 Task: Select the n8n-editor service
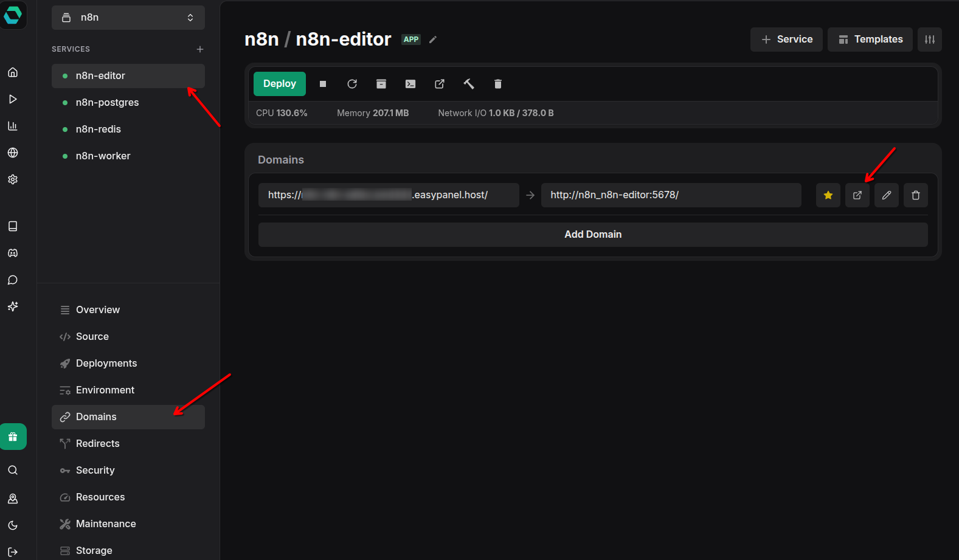(128, 76)
